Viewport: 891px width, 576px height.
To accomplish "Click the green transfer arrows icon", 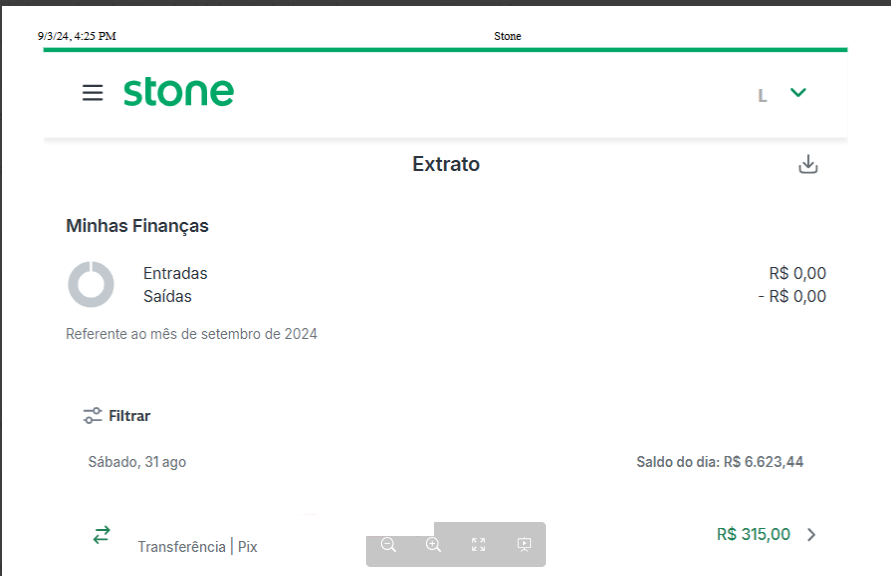I will (102, 535).
